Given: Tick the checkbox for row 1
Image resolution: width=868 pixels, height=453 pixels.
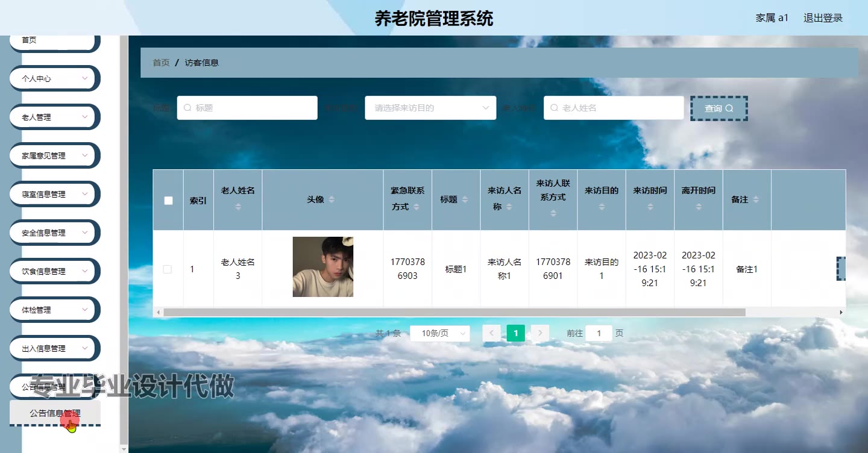Looking at the screenshot, I should pyautogui.click(x=168, y=269).
